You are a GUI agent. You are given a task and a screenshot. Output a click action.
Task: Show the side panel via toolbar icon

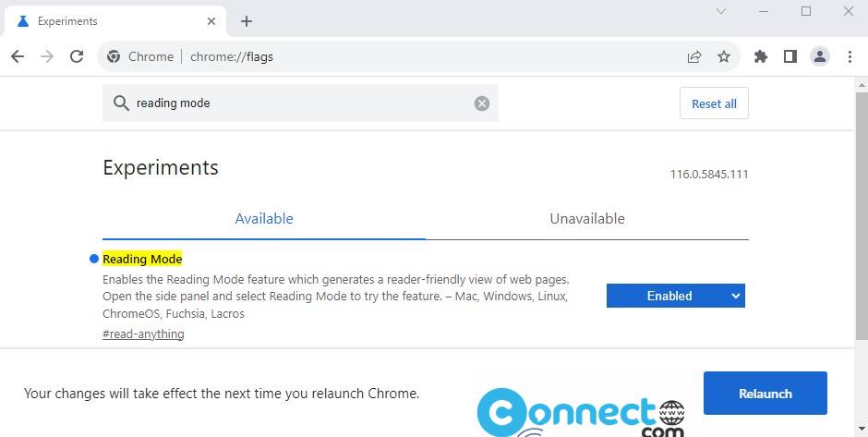click(x=790, y=56)
